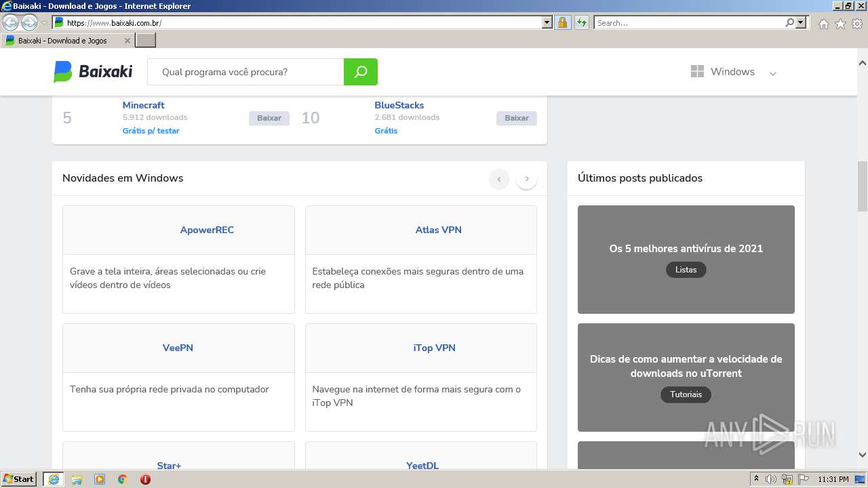The image size is (868, 488).
Task: Click the Windows platform logo icon
Action: [697, 71]
